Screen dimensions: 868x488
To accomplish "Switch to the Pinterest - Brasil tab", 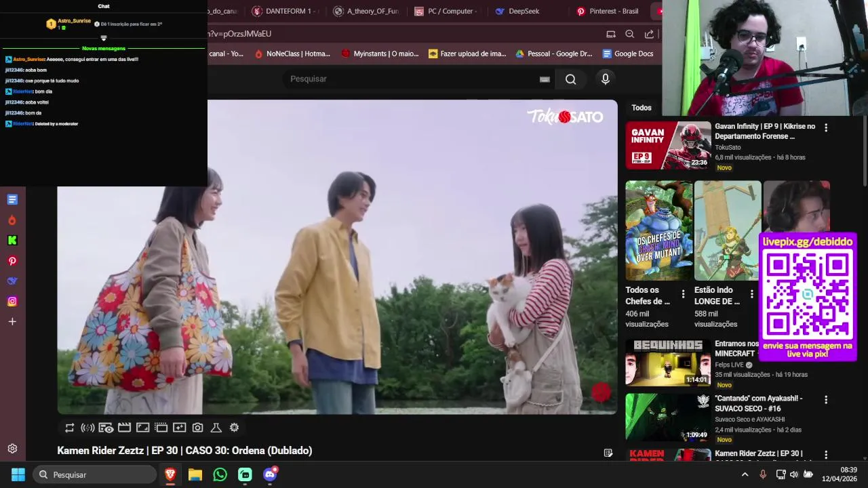I will pos(609,12).
